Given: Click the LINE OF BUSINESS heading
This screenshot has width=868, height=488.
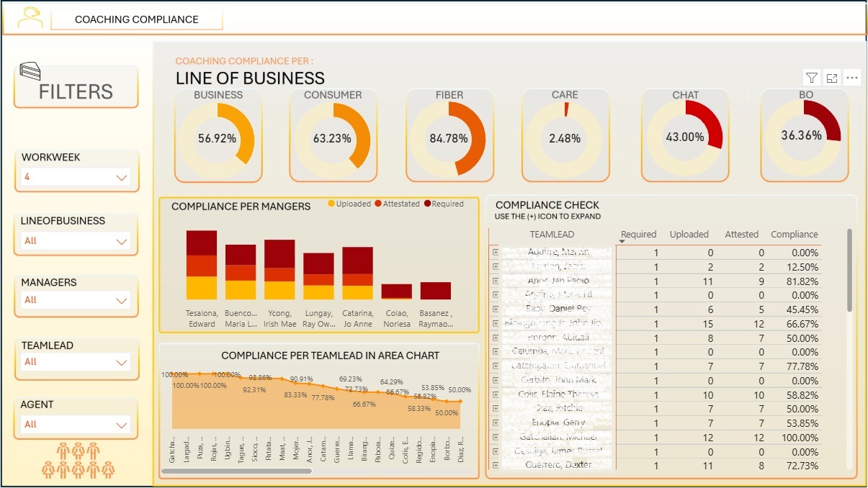Looking at the screenshot, I should pos(250,78).
